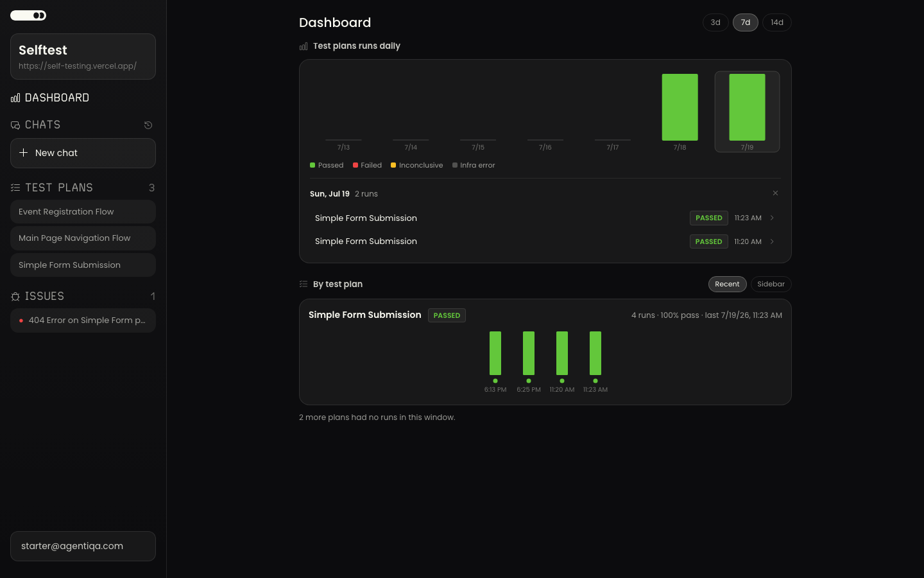Select the 7/18 green bar in chart

680,107
